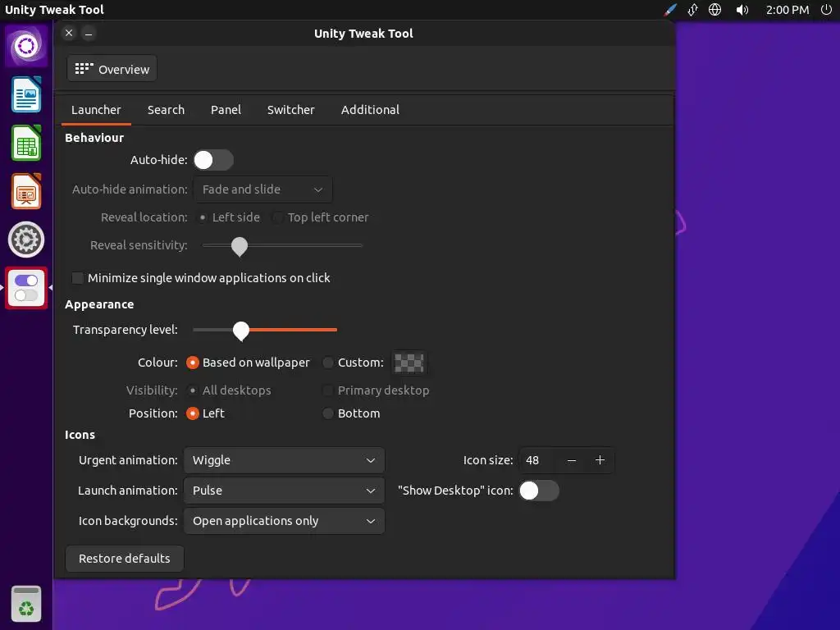Switch to the Search tab
840x630 pixels.
166,110
